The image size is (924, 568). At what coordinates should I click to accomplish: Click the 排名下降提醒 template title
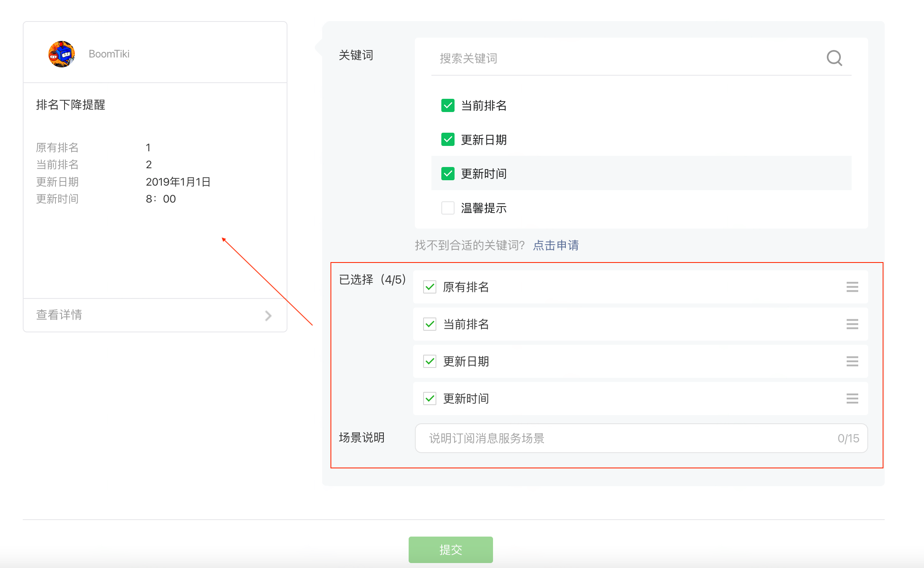tap(71, 105)
